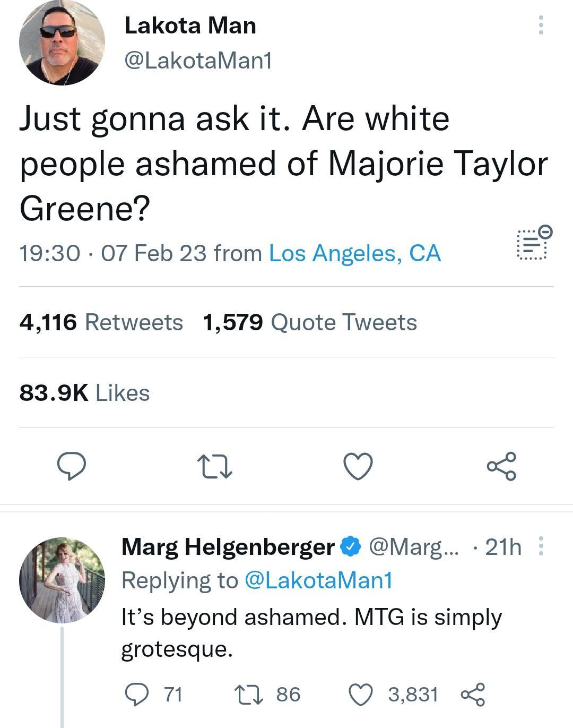
Task: Open Los Angeles, CA location link
Action: [x=354, y=253]
